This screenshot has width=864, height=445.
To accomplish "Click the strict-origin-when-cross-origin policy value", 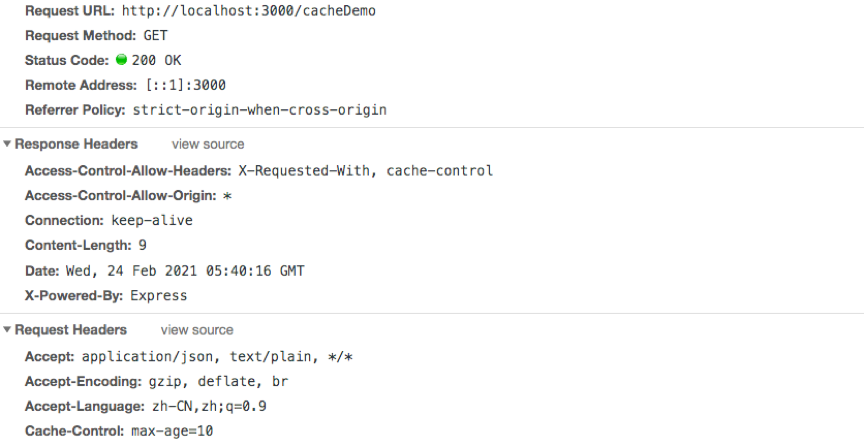I will (258, 110).
